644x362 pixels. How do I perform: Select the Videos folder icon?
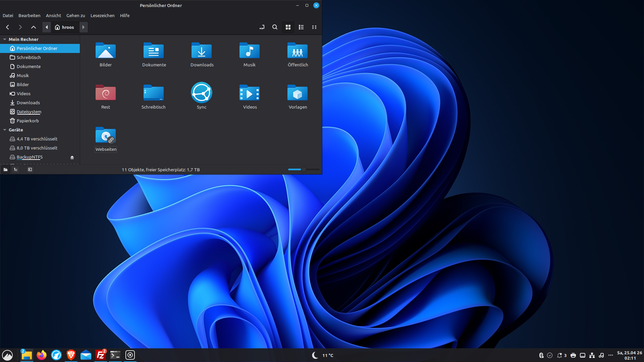(250, 93)
